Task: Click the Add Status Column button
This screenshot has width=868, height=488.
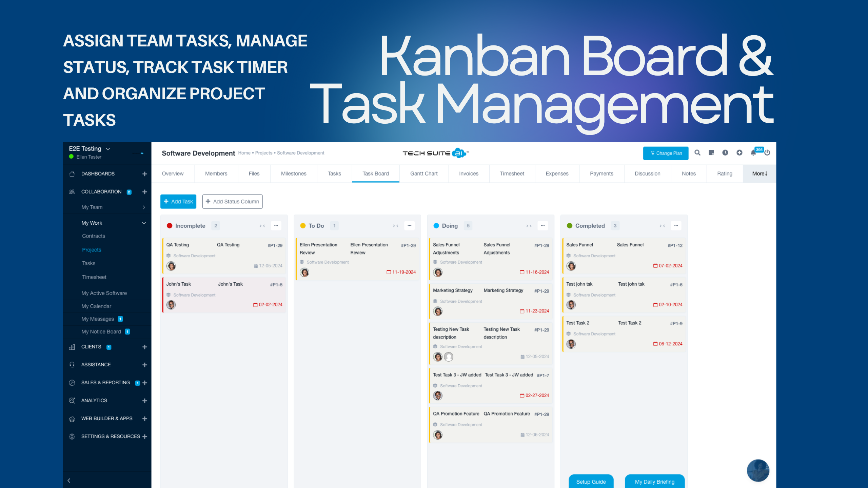Action: (232, 202)
